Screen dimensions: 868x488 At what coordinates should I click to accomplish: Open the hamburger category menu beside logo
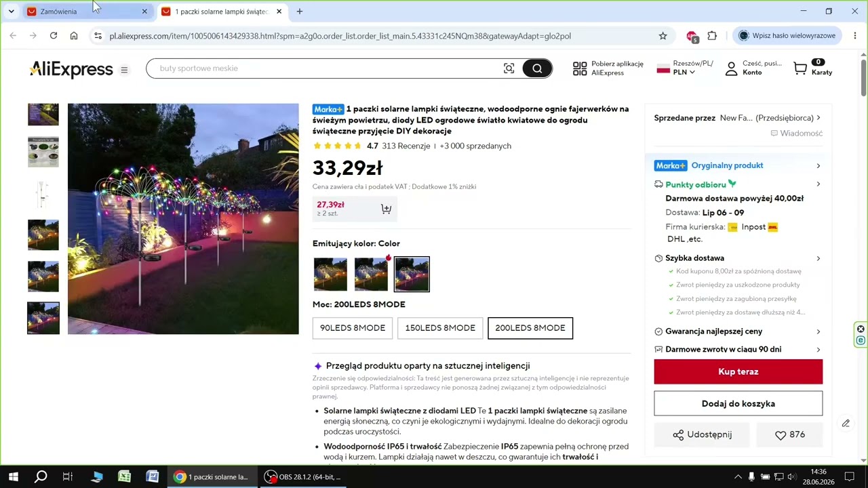124,70
